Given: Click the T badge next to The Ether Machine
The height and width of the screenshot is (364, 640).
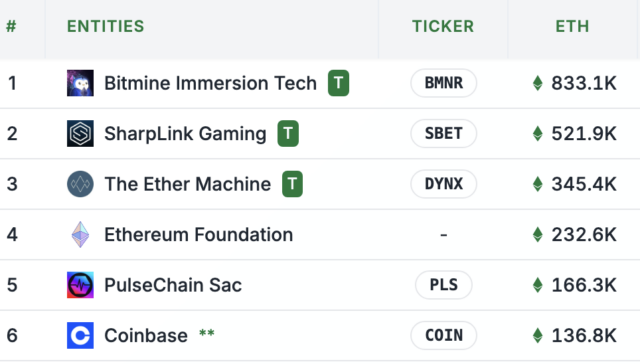Looking at the screenshot, I should pos(292,184).
